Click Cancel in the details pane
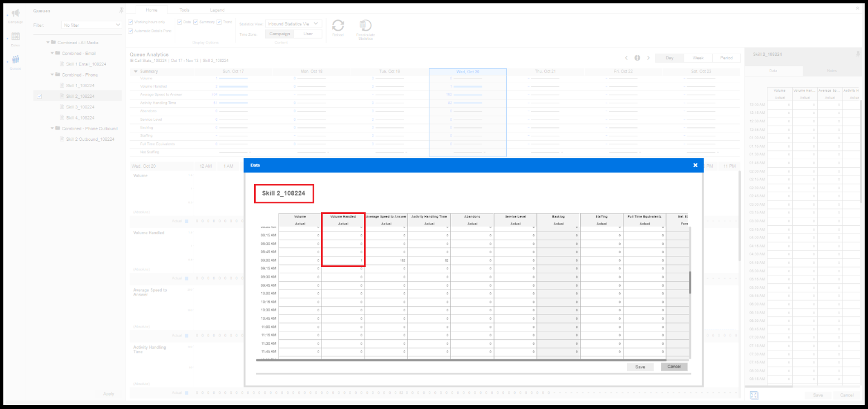Screen dimensions: 868x409 pyautogui.click(x=847, y=395)
